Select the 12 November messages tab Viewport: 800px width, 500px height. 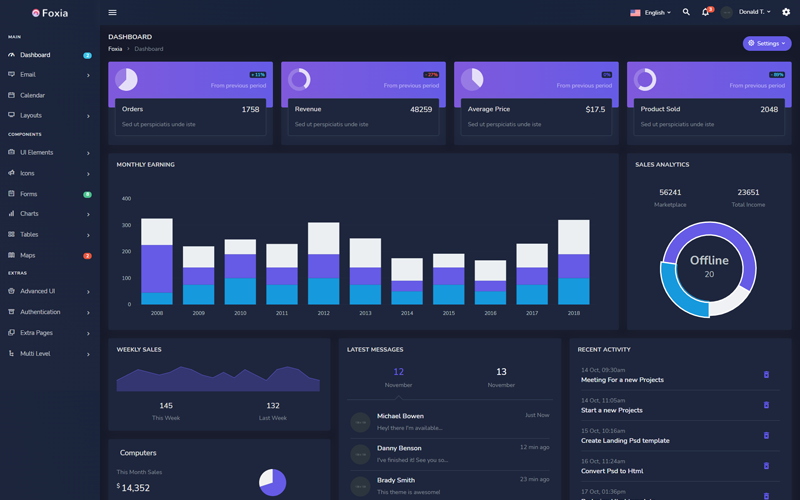click(398, 377)
